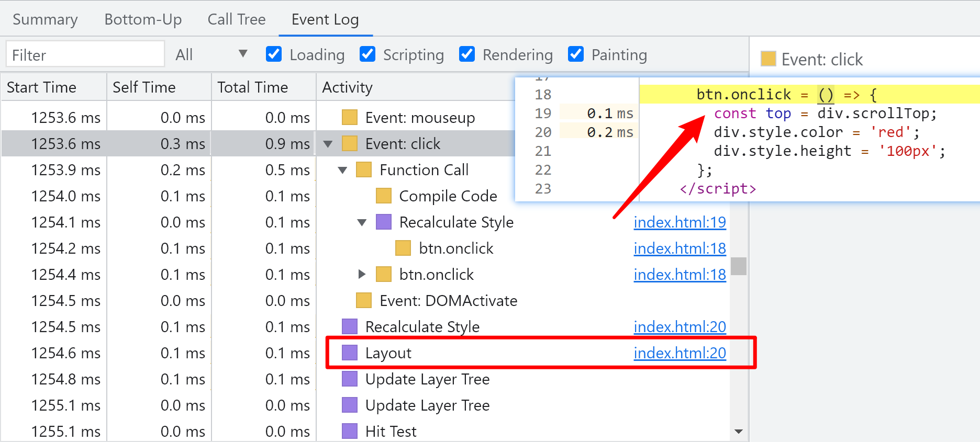Click line number 19 in code preview
This screenshot has width=980, height=442.
[543, 114]
